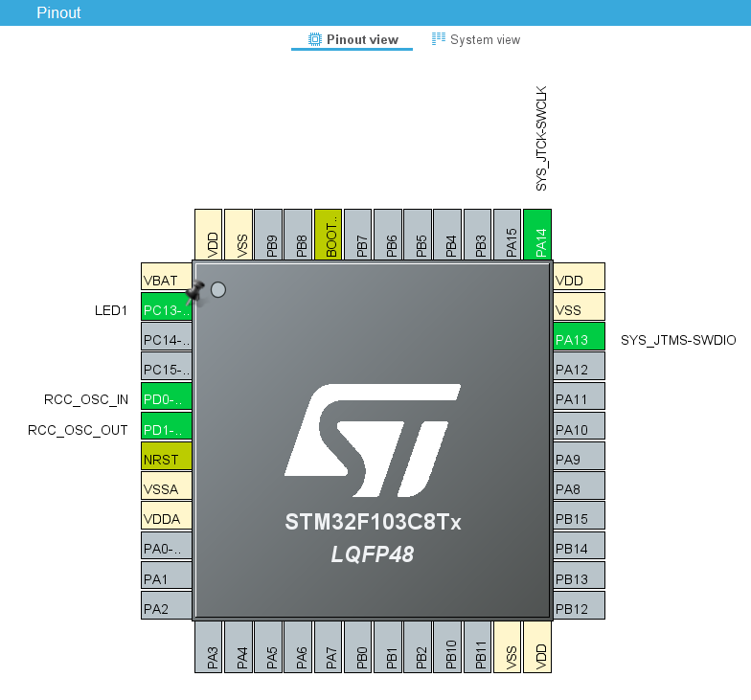Click the PB10 pin on bottom edge
The width and height of the screenshot is (751, 700).
click(448, 647)
